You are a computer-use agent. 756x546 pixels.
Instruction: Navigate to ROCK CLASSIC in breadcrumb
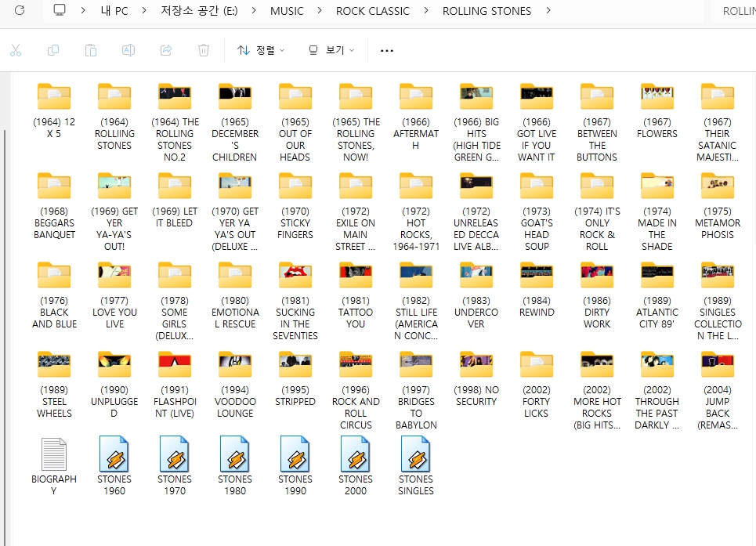[x=372, y=11]
